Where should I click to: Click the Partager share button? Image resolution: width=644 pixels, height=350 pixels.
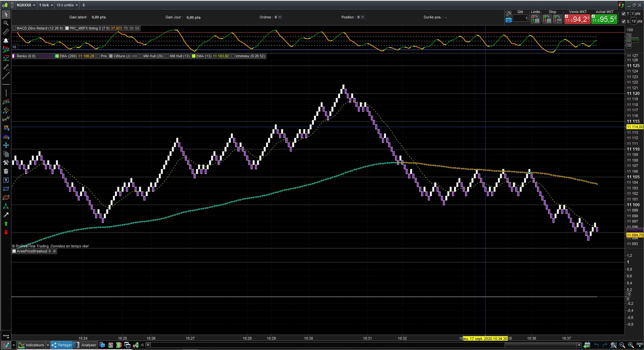point(62,345)
